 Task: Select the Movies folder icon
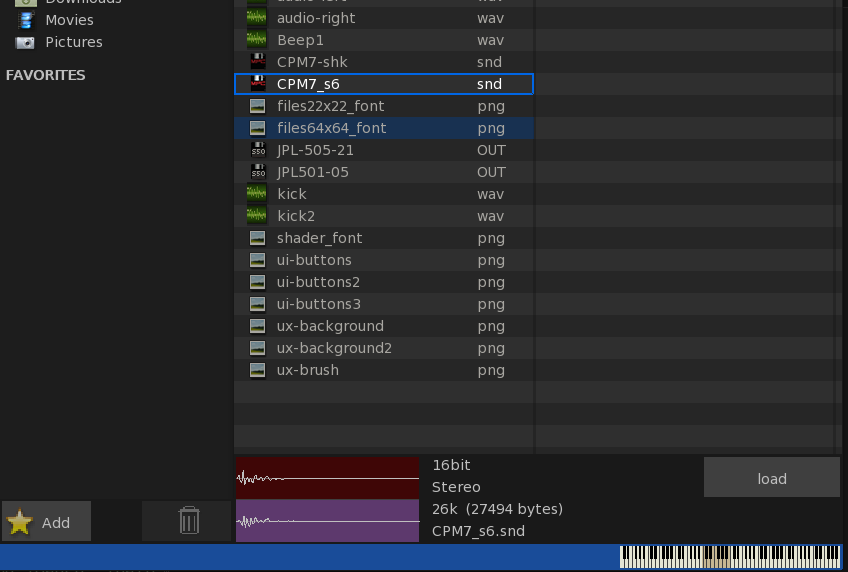[x=26, y=20]
